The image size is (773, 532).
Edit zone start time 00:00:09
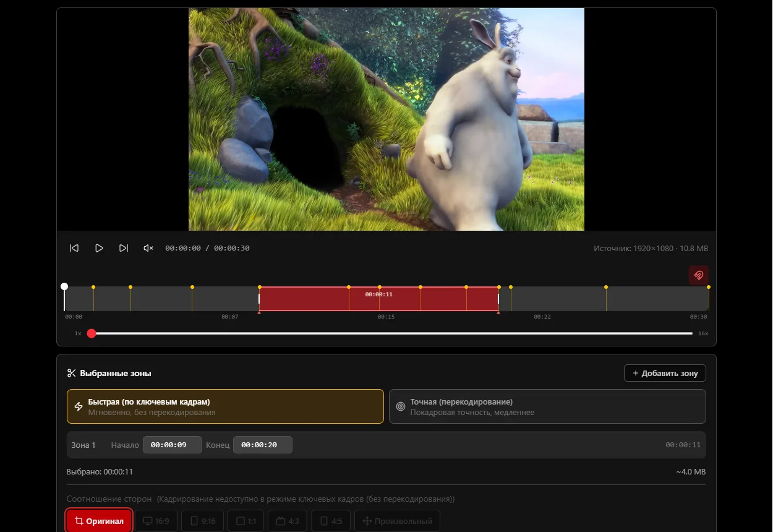(173, 445)
